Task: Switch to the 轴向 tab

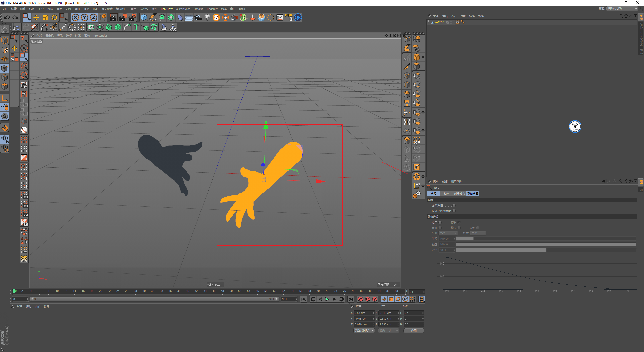Action: pos(446,194)
